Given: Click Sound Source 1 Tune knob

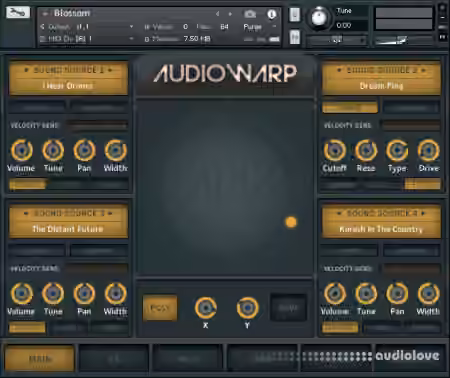Looking at the screenshot, I should point(53,150).
